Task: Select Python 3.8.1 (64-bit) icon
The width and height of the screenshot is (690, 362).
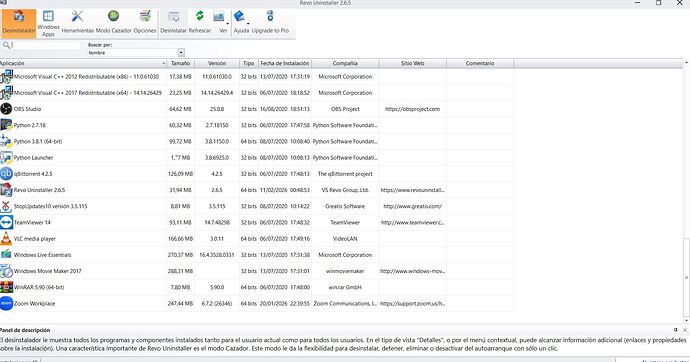Action: [x=6, y=141]
